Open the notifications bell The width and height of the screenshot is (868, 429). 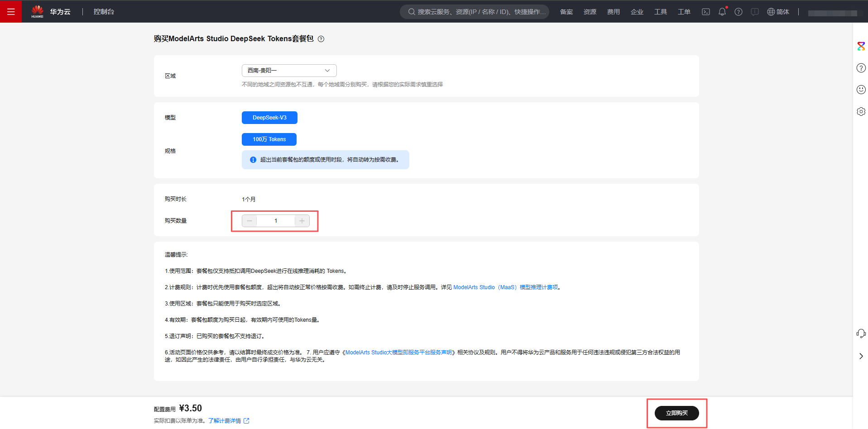click(722, 12)
